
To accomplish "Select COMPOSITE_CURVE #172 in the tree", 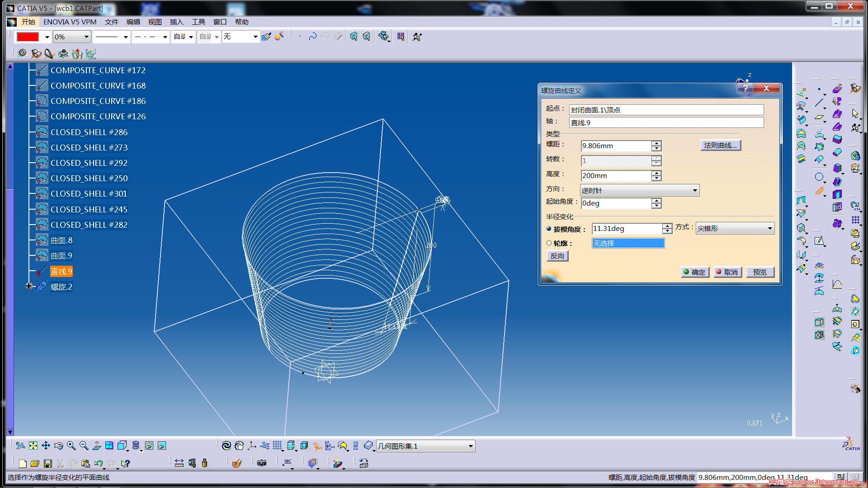I will point(98,70).
